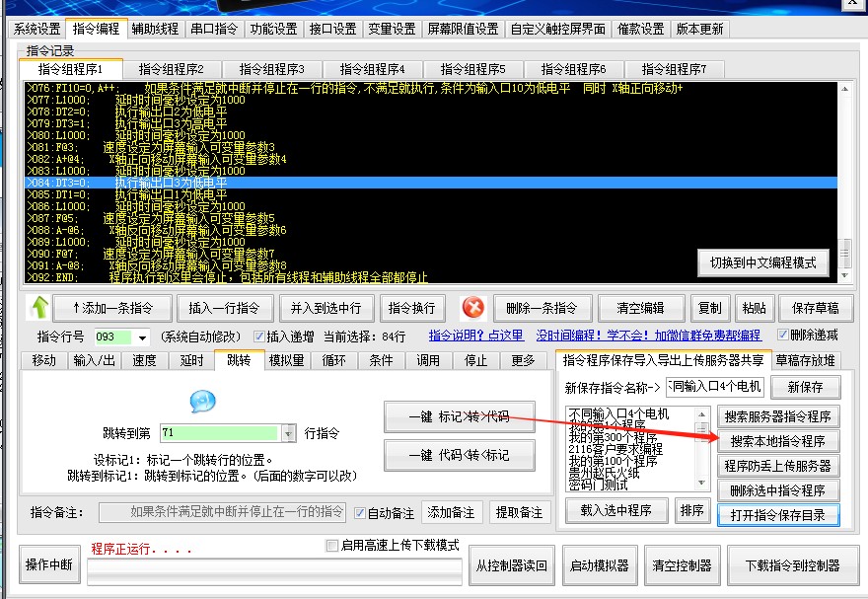This screenshot has height=599, width=868.
Task: Click saved program list scrollbar down arrow
Action: 701,483
